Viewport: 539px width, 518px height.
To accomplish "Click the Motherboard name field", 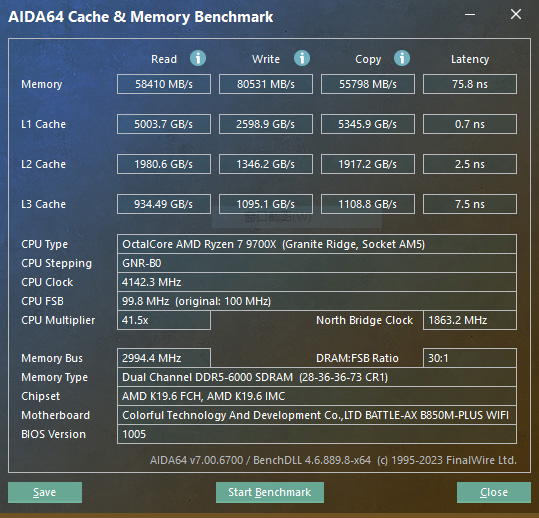I will click(317, 415).
